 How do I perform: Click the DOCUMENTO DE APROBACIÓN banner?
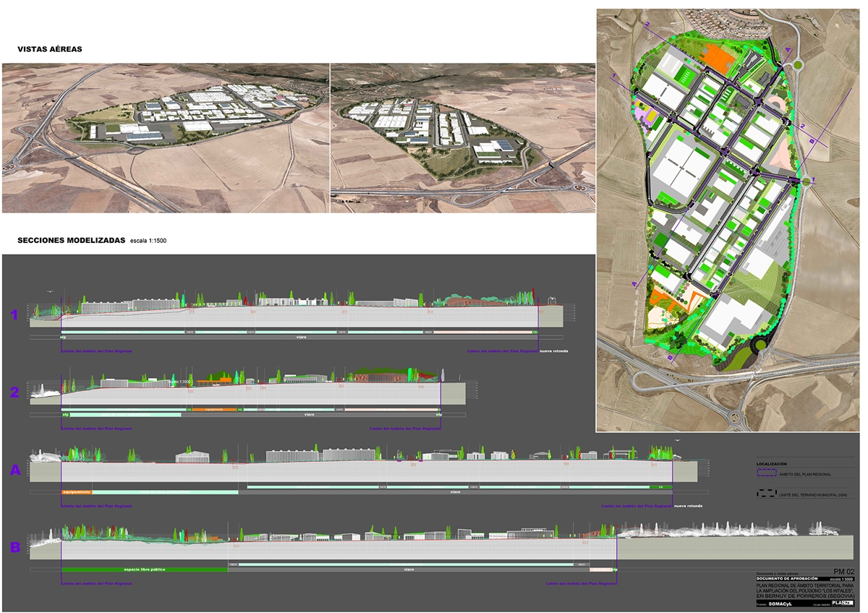point(786,579)
